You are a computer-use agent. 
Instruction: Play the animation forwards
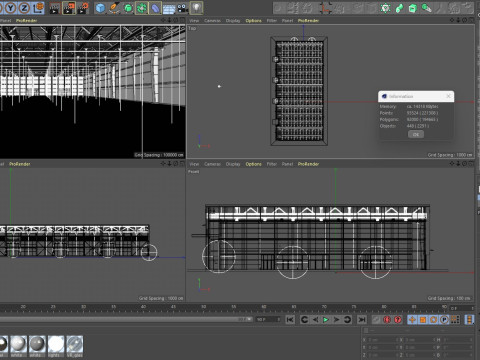(326, 320)
